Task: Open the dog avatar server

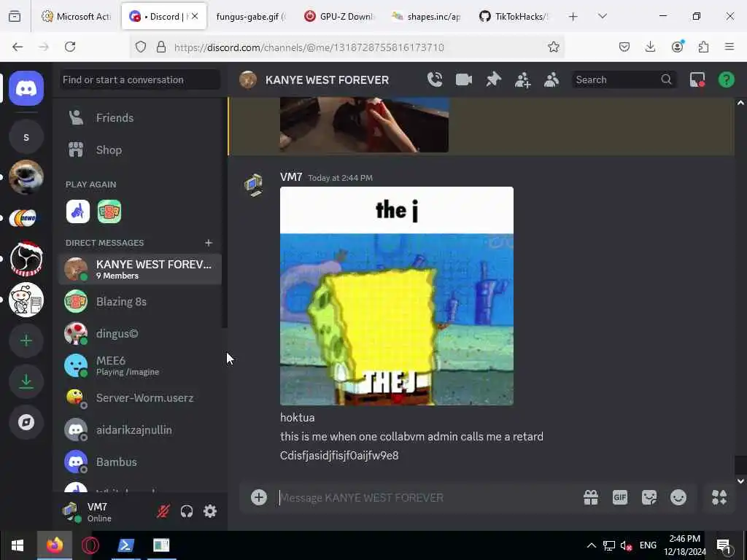Action: click(x=26, y=177)
